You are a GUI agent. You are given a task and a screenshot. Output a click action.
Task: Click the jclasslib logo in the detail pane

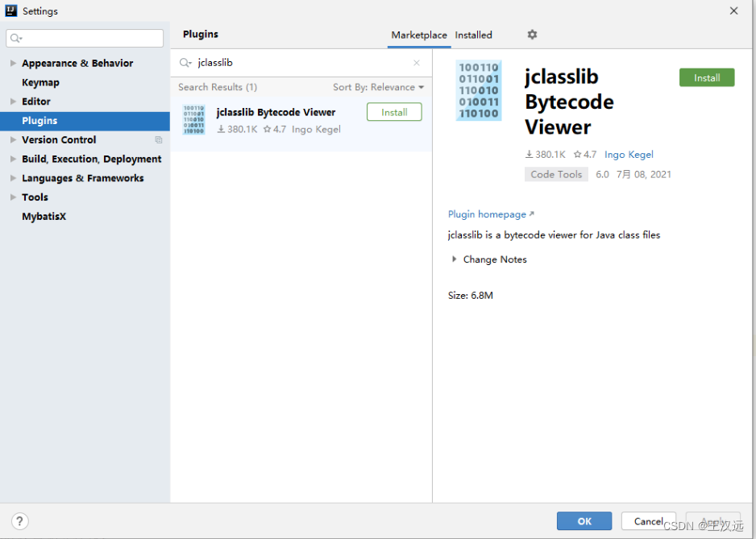coord(479,90)
